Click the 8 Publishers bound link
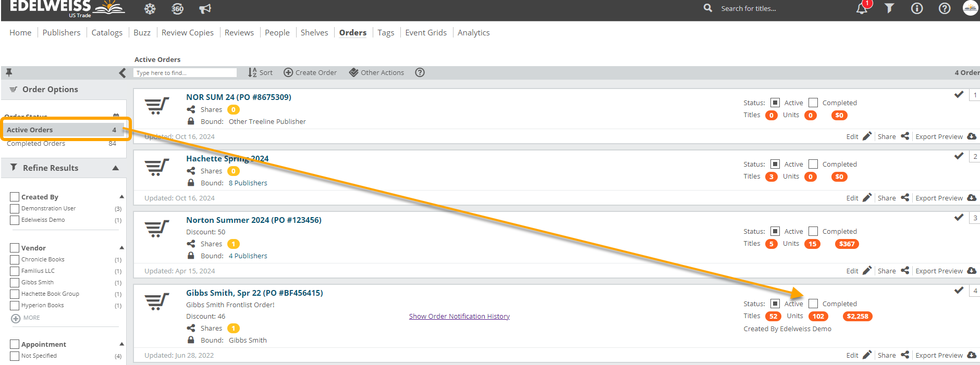The image size is (980, 365). [x=248, y=183]
